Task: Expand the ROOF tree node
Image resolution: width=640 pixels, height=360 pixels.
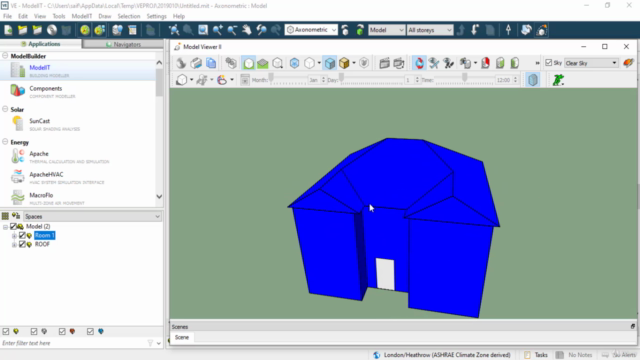Action: click(x=14, y=244)
